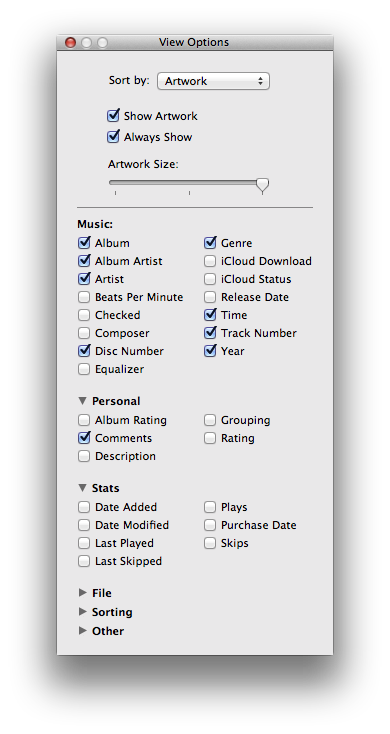Enable the Plays column checkbox
The height and width of the screenshot is (734, 390).
(210, 507)
